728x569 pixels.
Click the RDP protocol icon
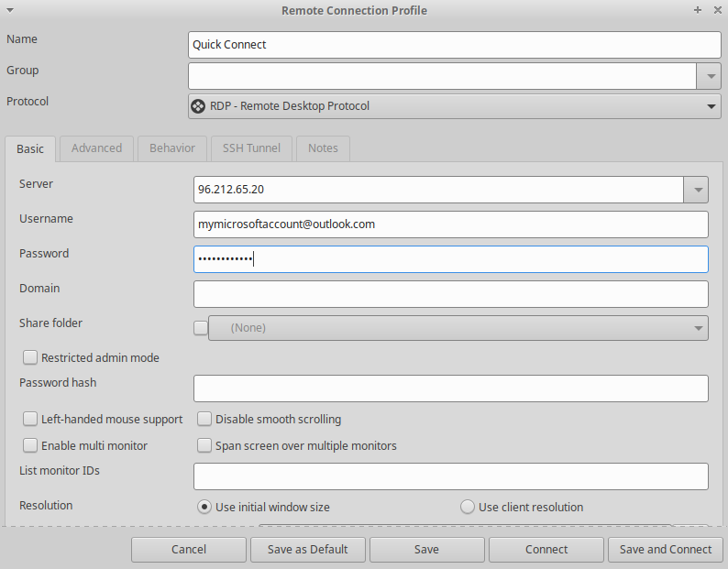(x=197, y=106)
